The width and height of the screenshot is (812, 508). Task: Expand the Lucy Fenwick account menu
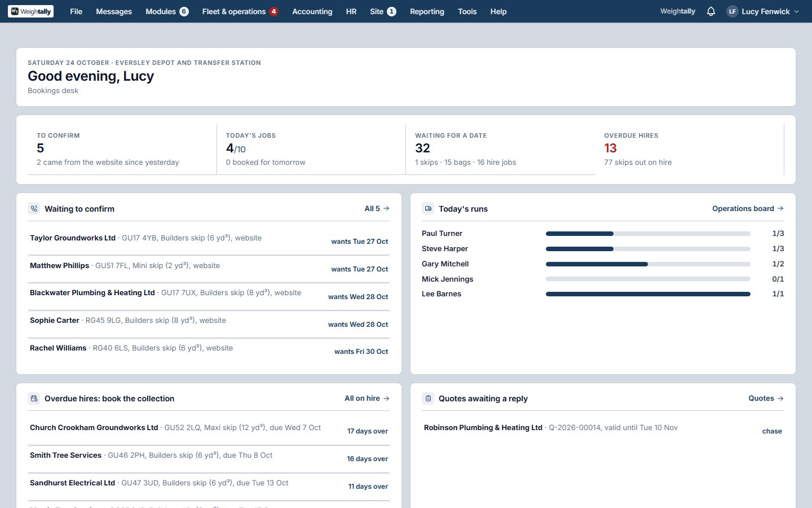pos(763,11)
